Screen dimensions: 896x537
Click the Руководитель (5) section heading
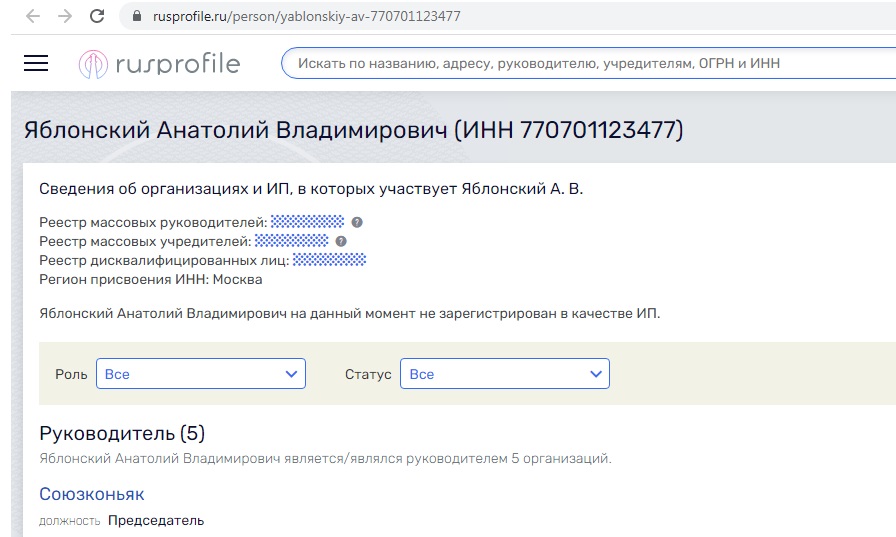pyautogui.click(x=122, y=433)
